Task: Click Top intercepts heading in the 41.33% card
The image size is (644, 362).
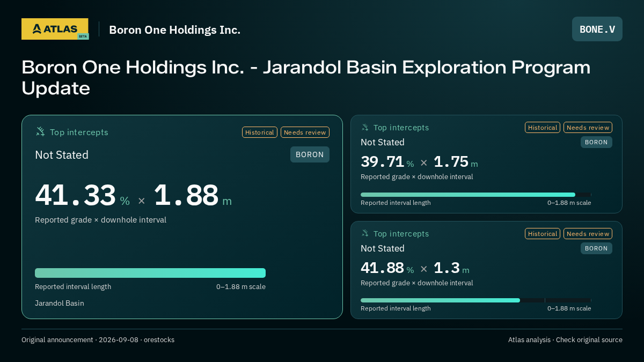Action: 79,132
